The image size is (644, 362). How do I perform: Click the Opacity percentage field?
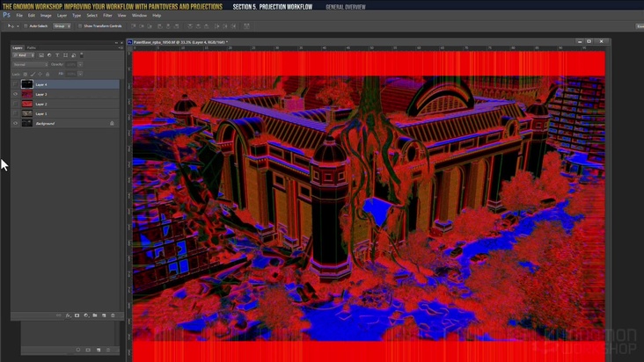point(71,64)
